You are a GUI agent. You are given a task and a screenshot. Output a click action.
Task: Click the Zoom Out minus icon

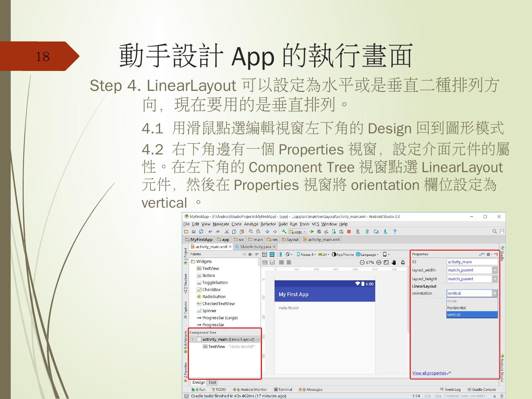pyautogui.click(x=362, y=262)
